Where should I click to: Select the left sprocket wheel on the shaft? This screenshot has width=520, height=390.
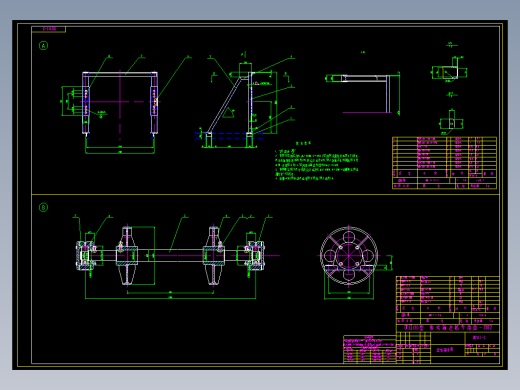(x=127, y=256)
